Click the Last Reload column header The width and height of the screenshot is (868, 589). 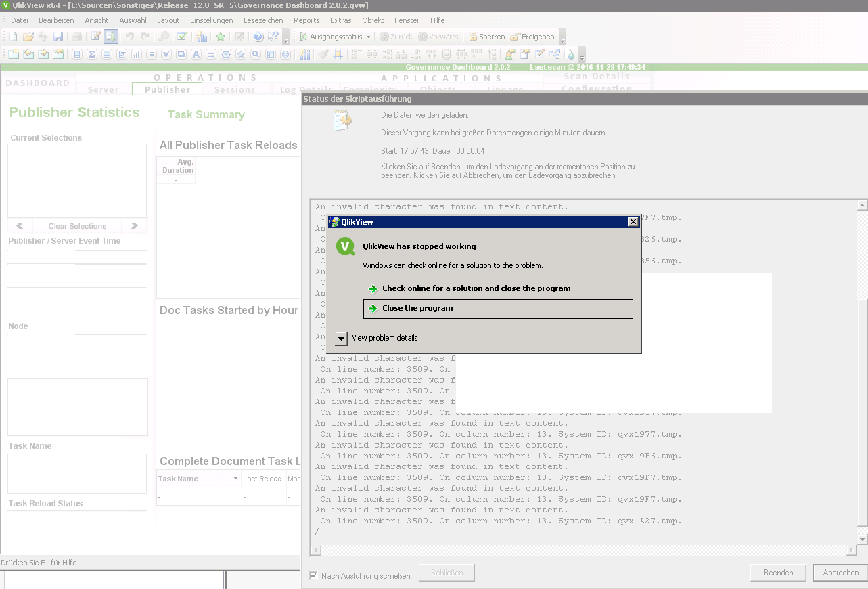click(262, 479)
